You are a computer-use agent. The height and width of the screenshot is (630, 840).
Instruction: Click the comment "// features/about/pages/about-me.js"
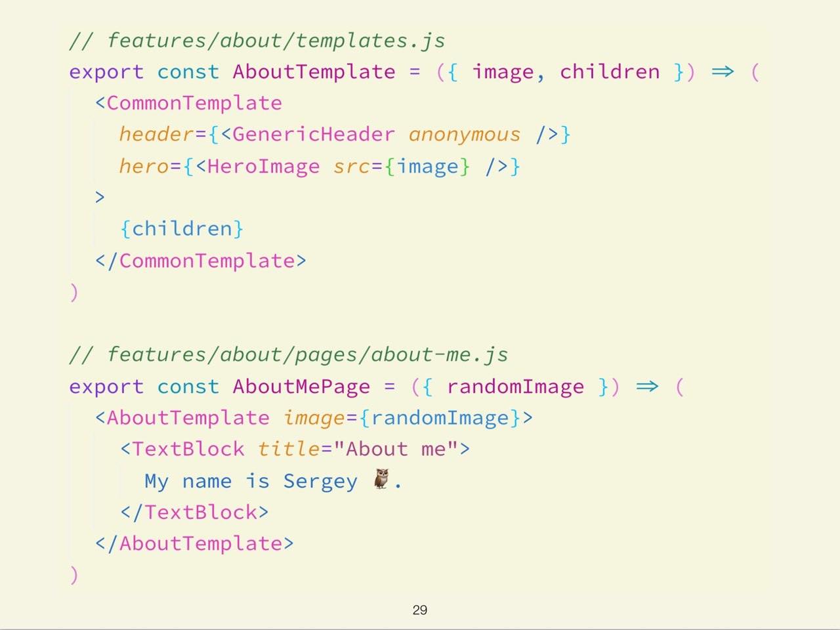click(x=289, y=355)
